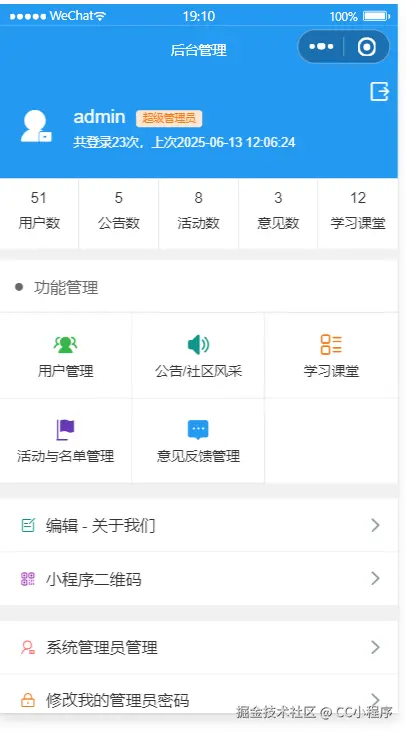This screenshot has height=733, width=406.
Task: Open the 公告/社区风采 label
Action: click(x=198, y=372)
